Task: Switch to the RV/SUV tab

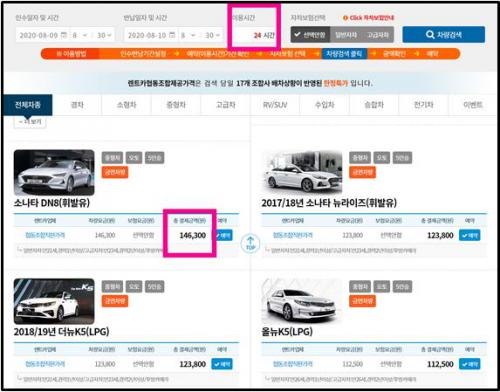Action: [x=275, y=105]
